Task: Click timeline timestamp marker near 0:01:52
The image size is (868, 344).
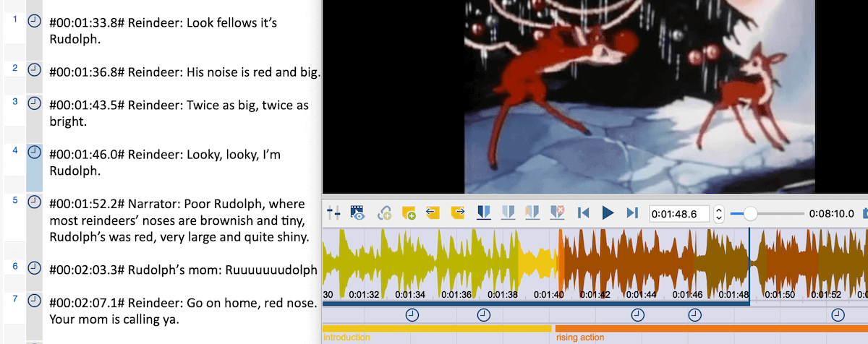Action: [838, 314]
